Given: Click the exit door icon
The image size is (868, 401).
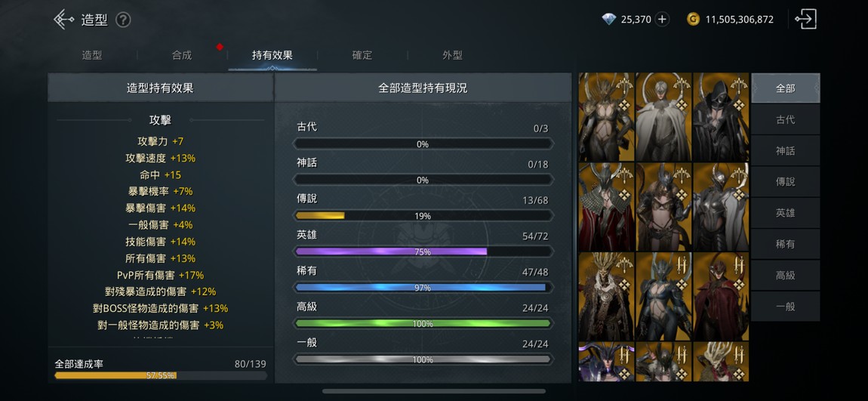Looking at the screenshot, I should (x=805, y=20).
